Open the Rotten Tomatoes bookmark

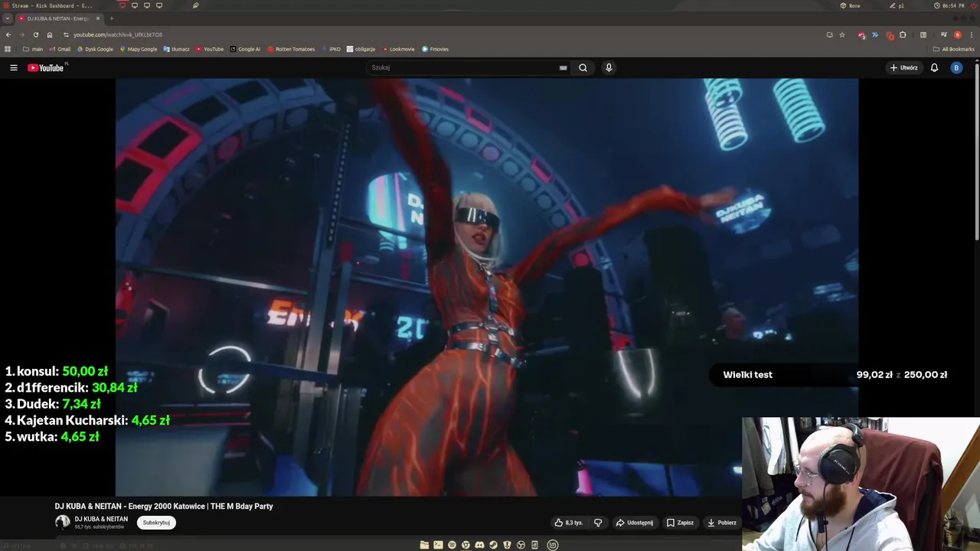point(291,49)
